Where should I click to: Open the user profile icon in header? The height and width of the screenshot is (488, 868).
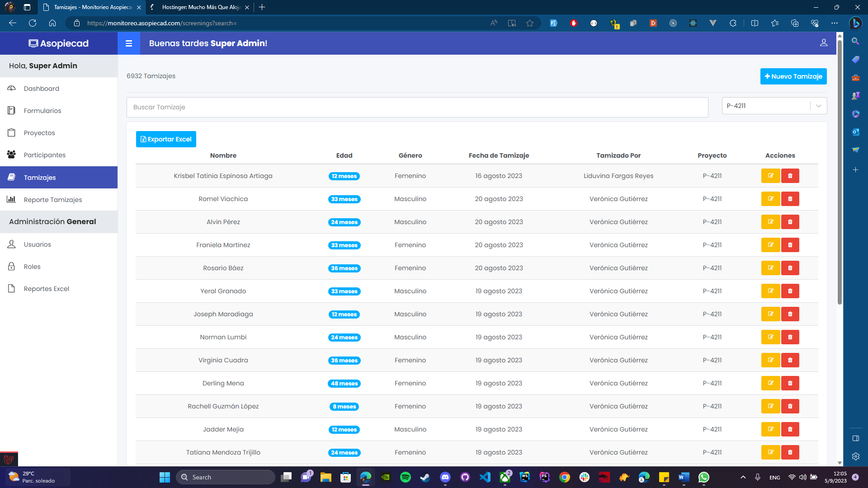pos(824,43)
